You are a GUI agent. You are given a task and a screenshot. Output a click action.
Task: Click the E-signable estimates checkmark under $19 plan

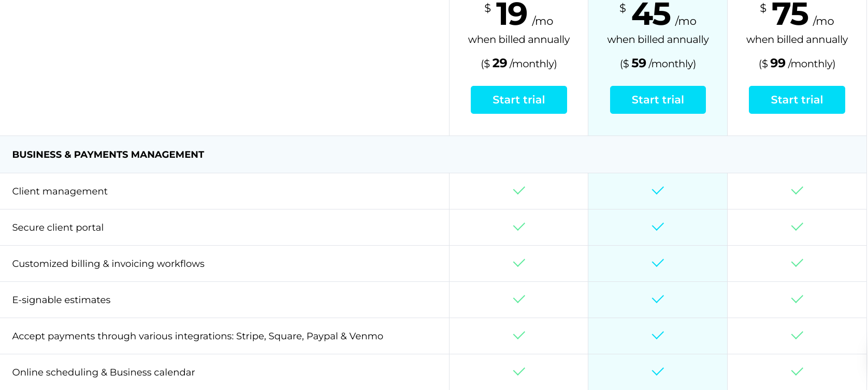pos(518,299)
